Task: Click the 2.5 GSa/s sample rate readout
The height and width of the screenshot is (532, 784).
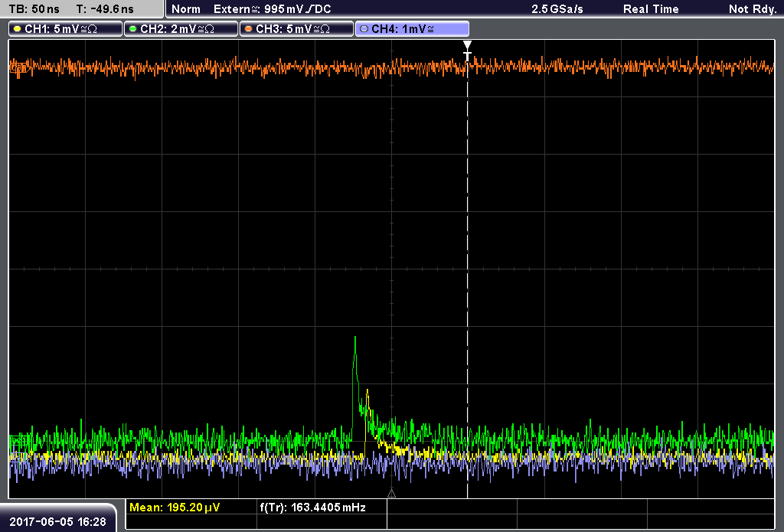Action: pyautogui.click(x=557, y=9)
